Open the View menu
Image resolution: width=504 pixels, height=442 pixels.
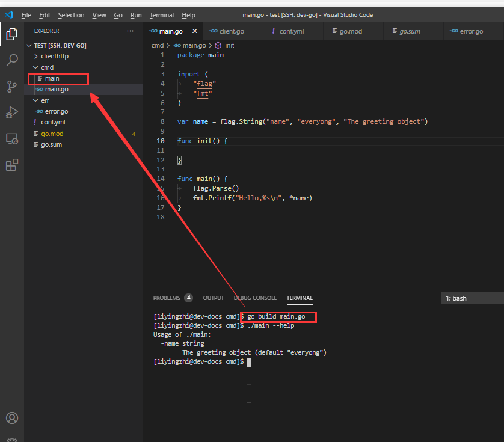99,15
